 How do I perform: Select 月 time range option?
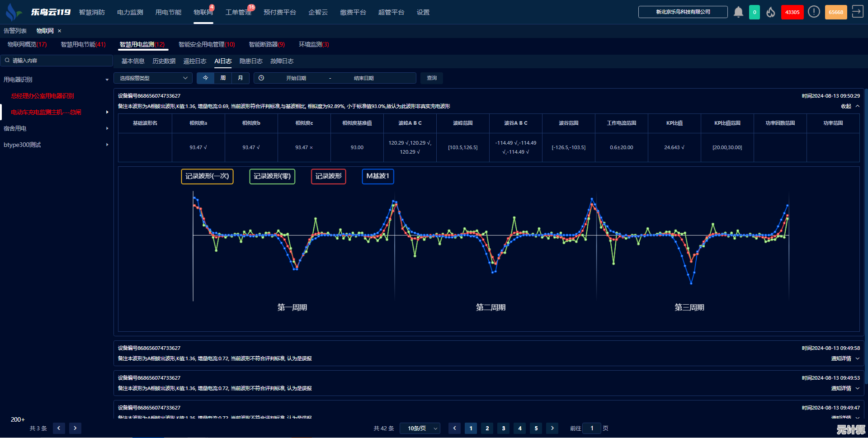[x=241, y=78]
